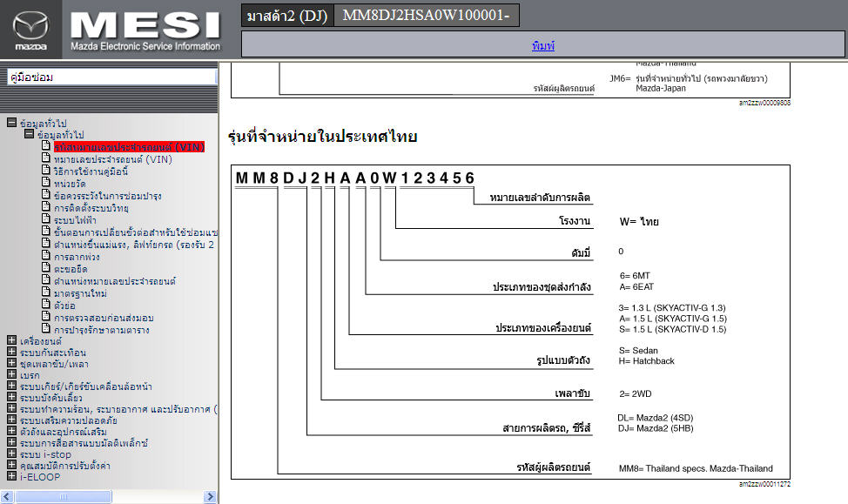848x504 pixels.
Task: Open ตำแหน่งขึ้นแม่แรง, ลิฟท์ยกรถ page
Action: click(134, 245)
